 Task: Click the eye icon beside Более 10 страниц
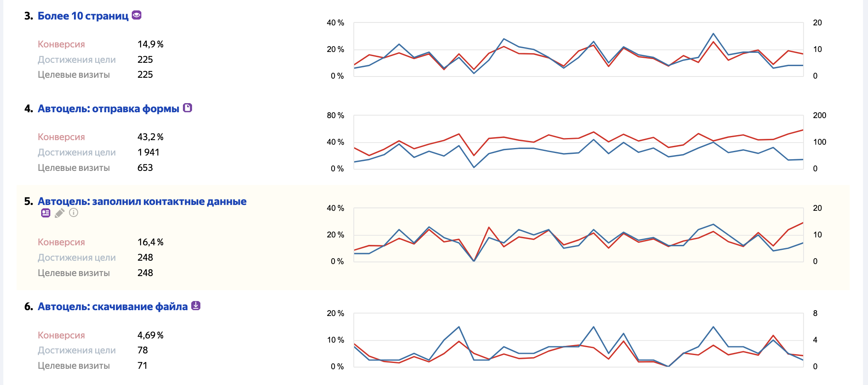click(x=136, y=15)
